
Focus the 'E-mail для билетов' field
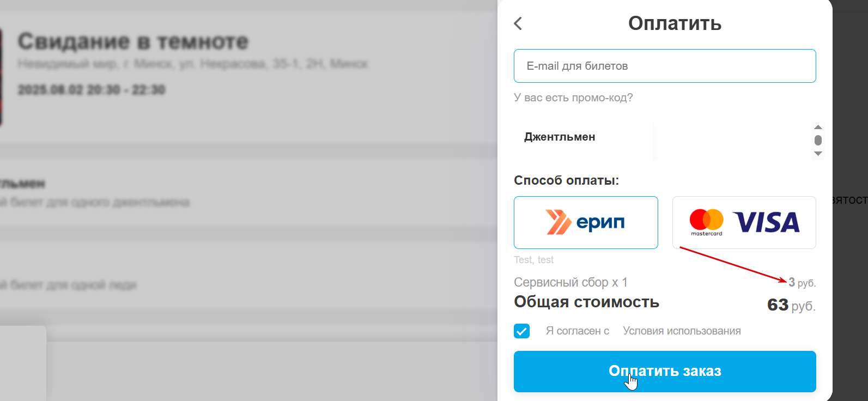point(665,66)
